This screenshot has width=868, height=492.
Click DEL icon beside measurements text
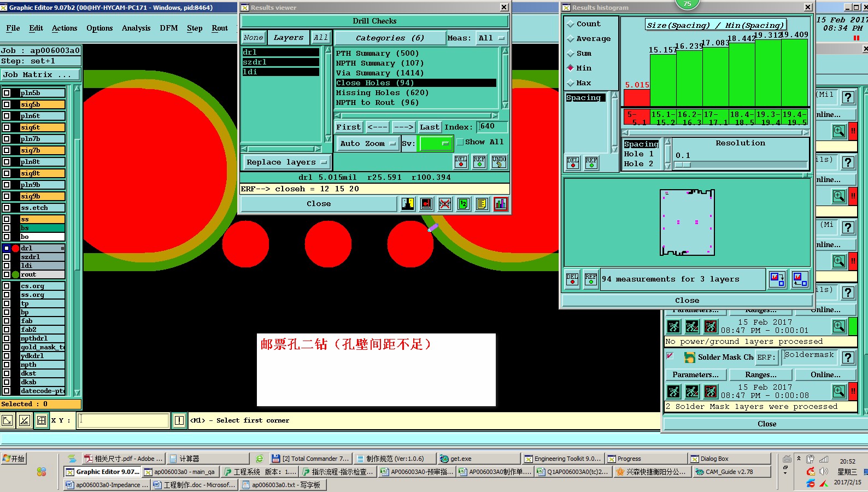[572, 279]
